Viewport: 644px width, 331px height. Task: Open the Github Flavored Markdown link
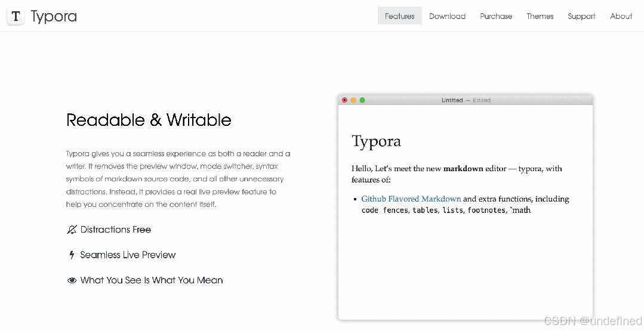click(411, 199)
